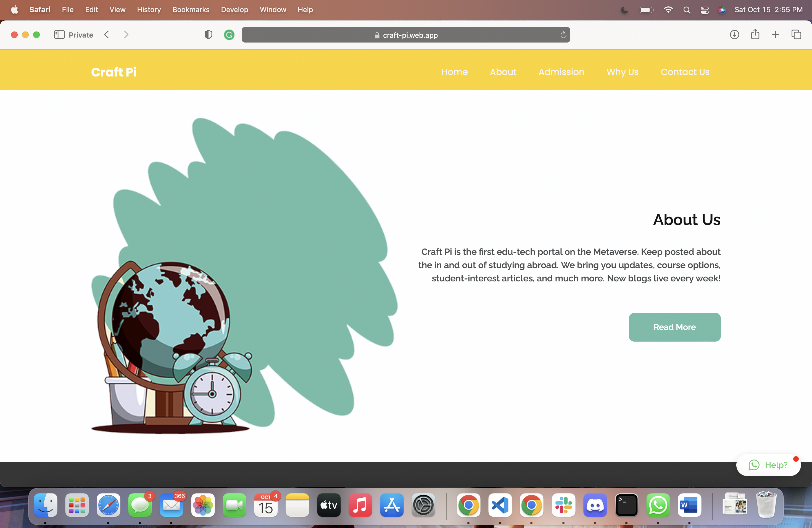Screen dimensions: 812x528
Task: Toggle Focus mode moon icon in menu bar
Action: point(624,10)
